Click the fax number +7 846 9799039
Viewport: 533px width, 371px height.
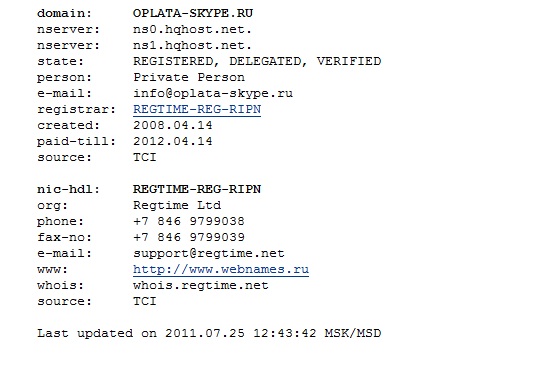click(x=189, y=237)
